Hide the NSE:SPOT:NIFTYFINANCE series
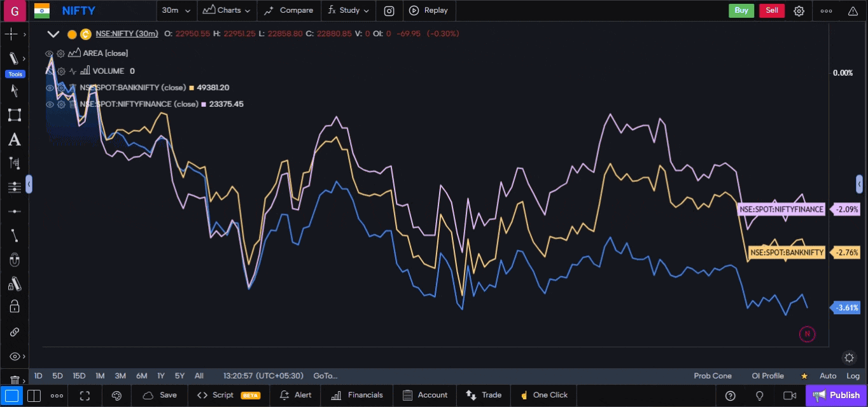868x407 pixels. point(49,104)
